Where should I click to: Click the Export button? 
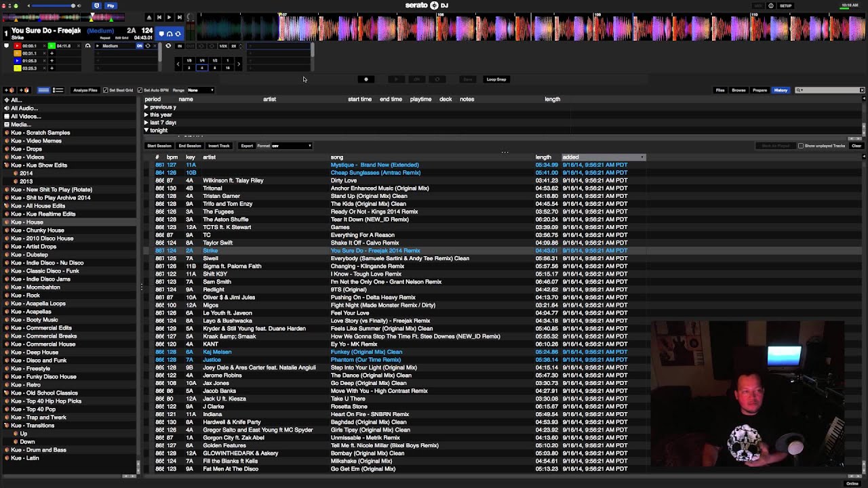coord(247,146)
